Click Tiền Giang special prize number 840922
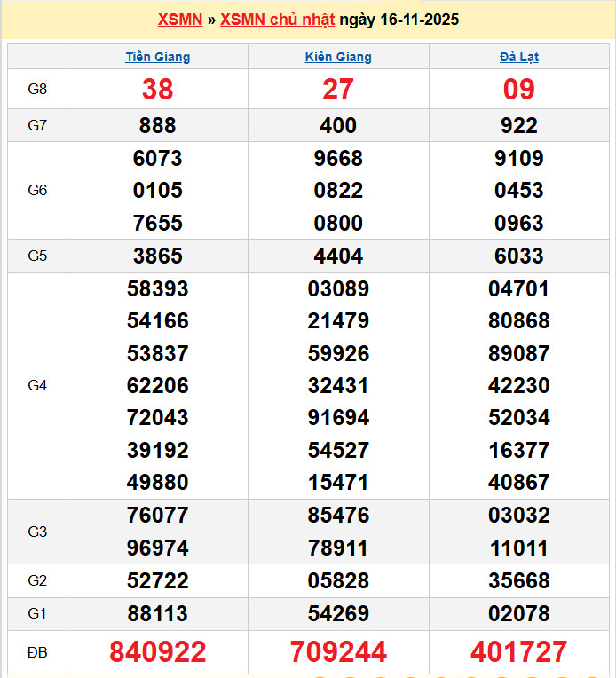 point(158,652)
